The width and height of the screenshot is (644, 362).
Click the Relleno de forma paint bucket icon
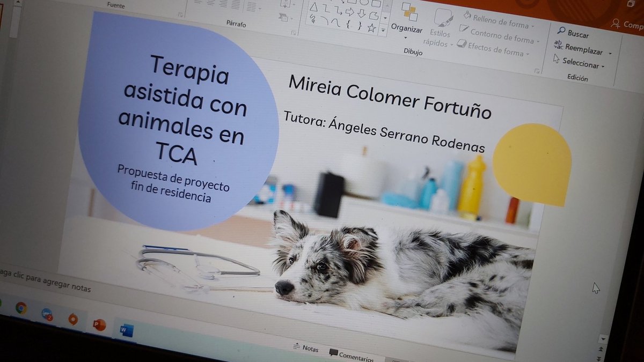click(x=467, y=14)
